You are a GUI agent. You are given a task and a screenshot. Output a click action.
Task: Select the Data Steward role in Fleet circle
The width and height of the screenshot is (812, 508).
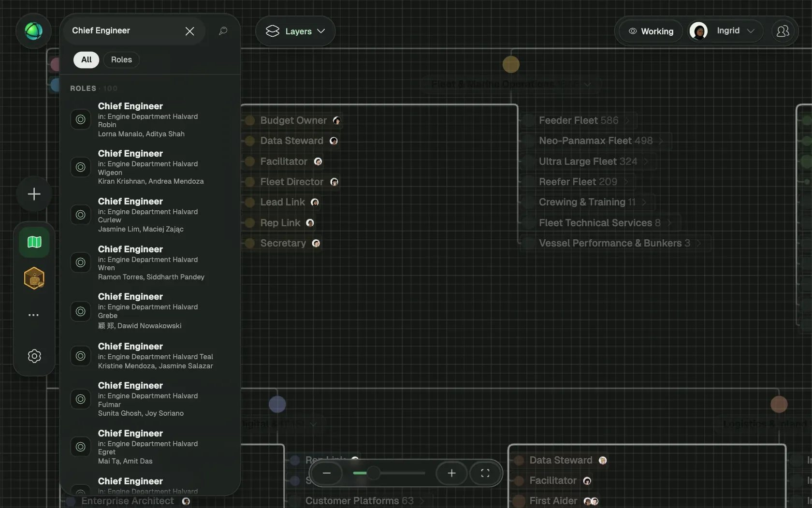coord(291,141)
